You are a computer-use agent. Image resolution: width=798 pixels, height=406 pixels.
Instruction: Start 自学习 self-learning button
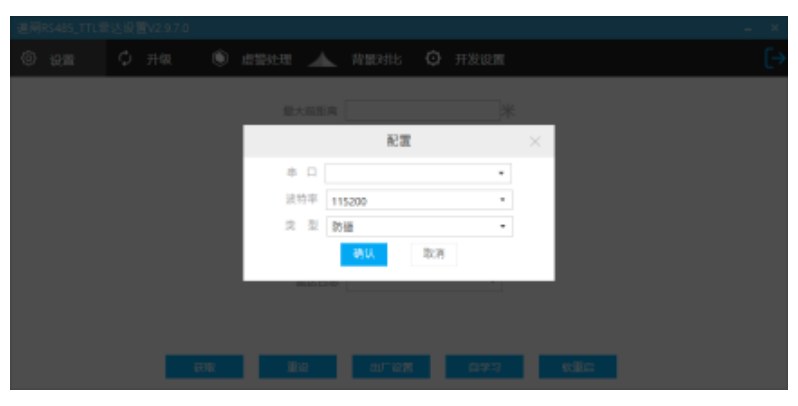[x=484, y=367]
